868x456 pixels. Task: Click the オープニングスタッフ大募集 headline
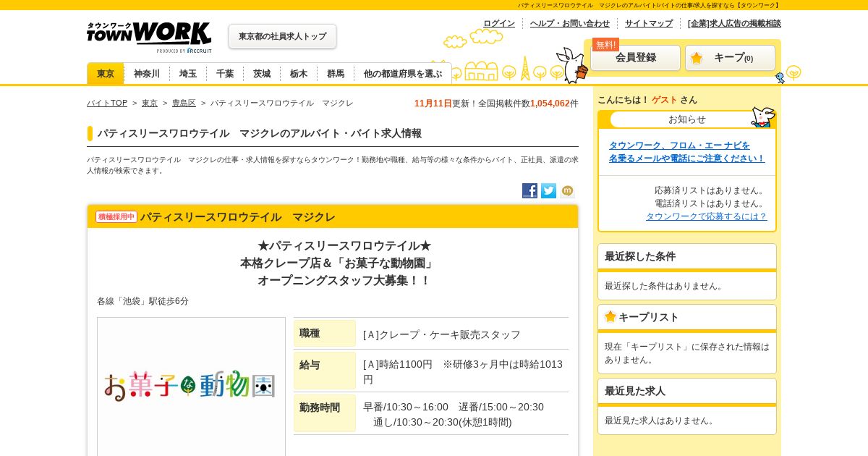point(344,280)
